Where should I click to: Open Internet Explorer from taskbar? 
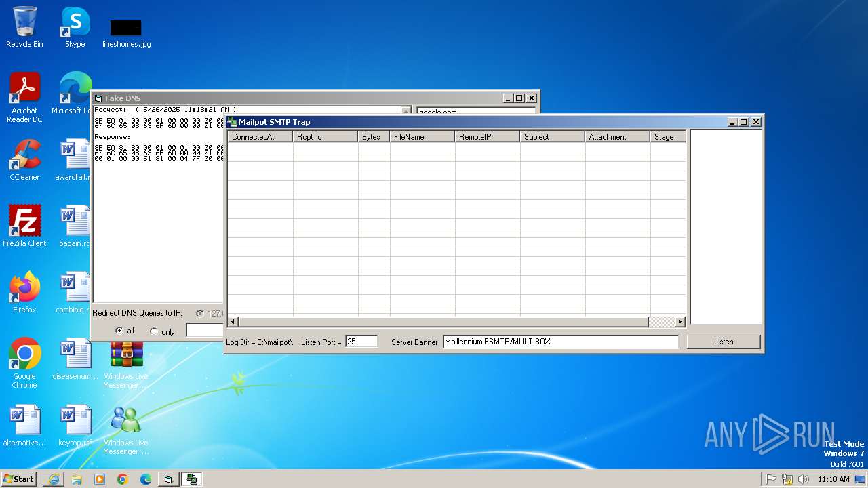point(54,479)
